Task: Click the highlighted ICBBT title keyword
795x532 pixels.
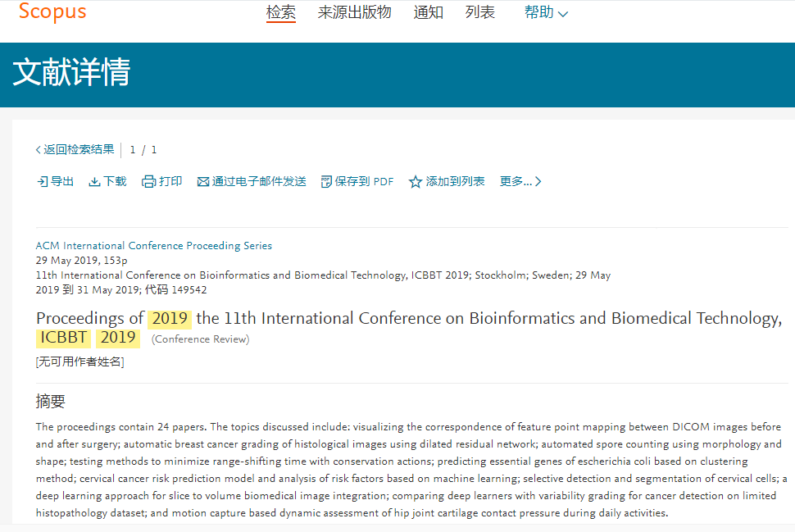Action: click(x=63, y=338)
